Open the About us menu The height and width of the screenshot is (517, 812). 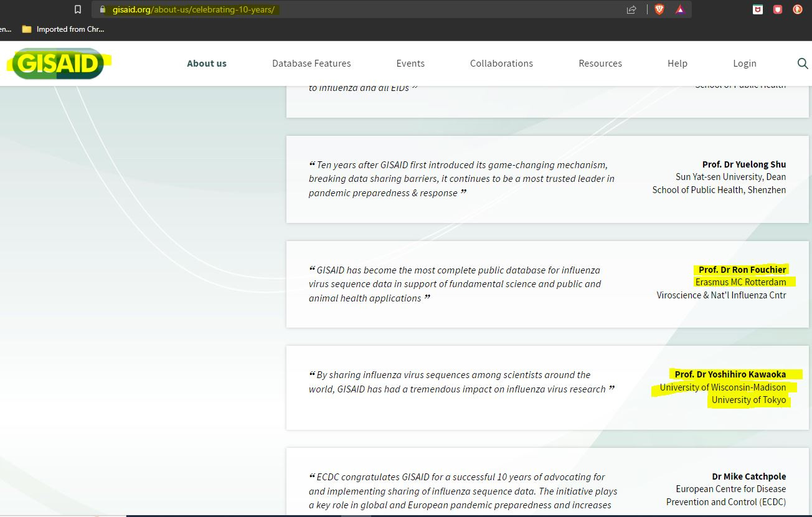[207, 64]
